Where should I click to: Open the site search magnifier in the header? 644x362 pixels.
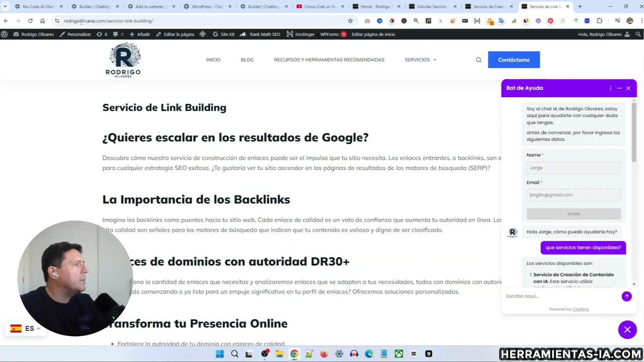[478, 60]
